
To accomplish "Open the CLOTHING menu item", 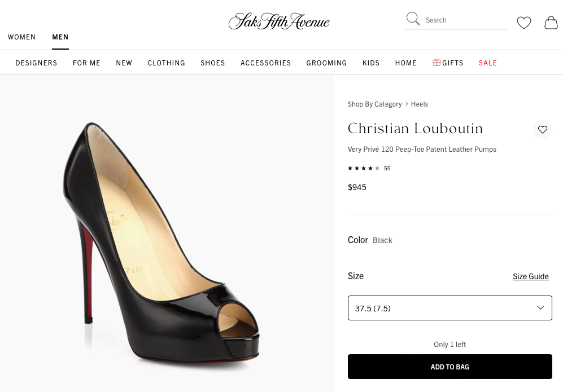I will coord(166,63).
